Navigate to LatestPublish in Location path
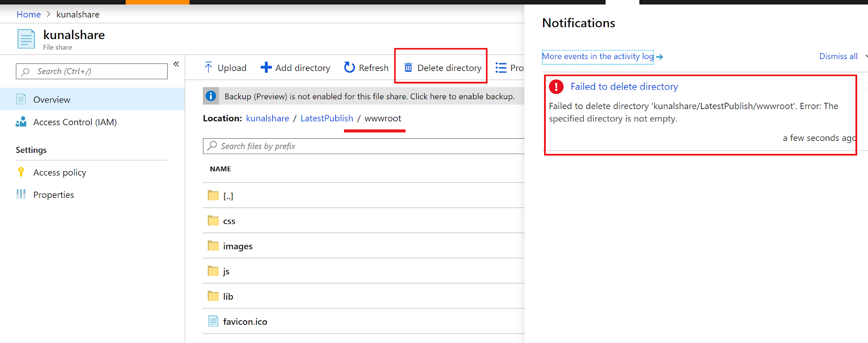This screenshot has height=343, width=868. coord(327,118)
